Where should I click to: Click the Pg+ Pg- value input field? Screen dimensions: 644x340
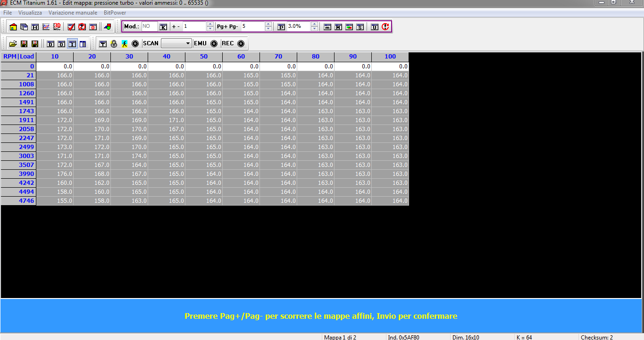click(x=252, y=26)
